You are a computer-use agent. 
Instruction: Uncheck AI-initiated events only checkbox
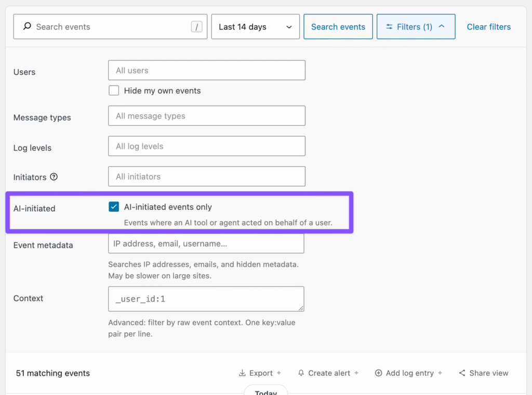click(x=114, y=207)
